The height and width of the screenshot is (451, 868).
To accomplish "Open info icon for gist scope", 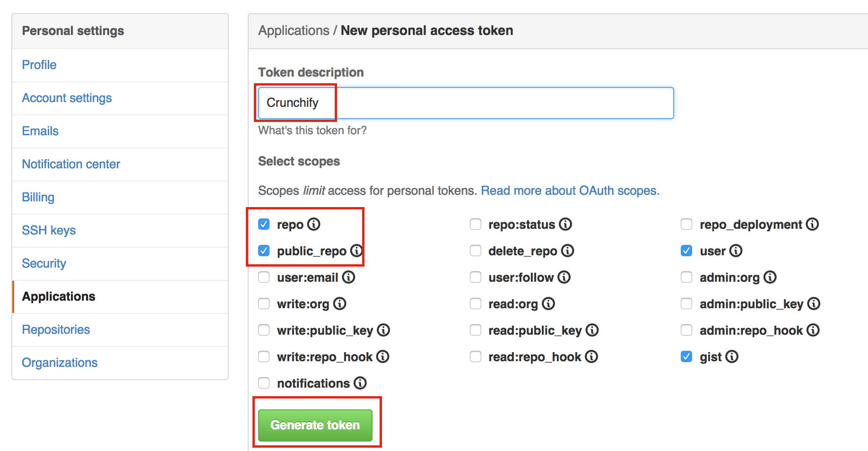I will point(732,356).
